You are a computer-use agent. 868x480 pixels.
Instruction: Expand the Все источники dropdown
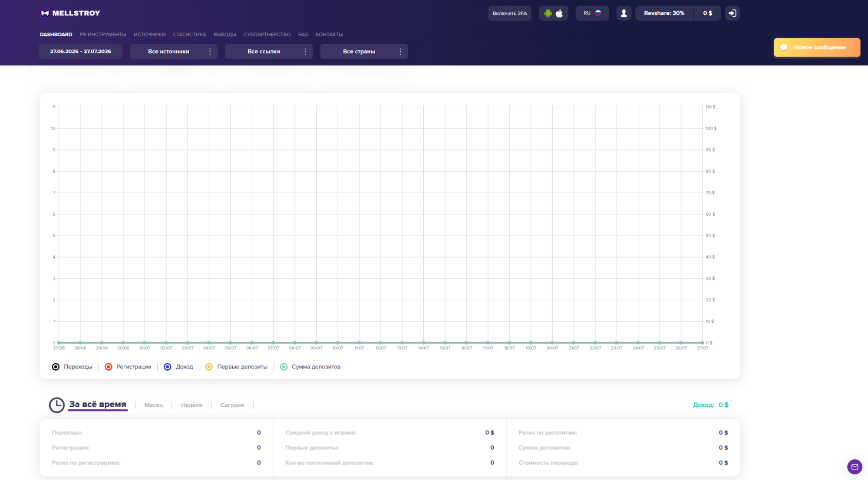(173, 51)
